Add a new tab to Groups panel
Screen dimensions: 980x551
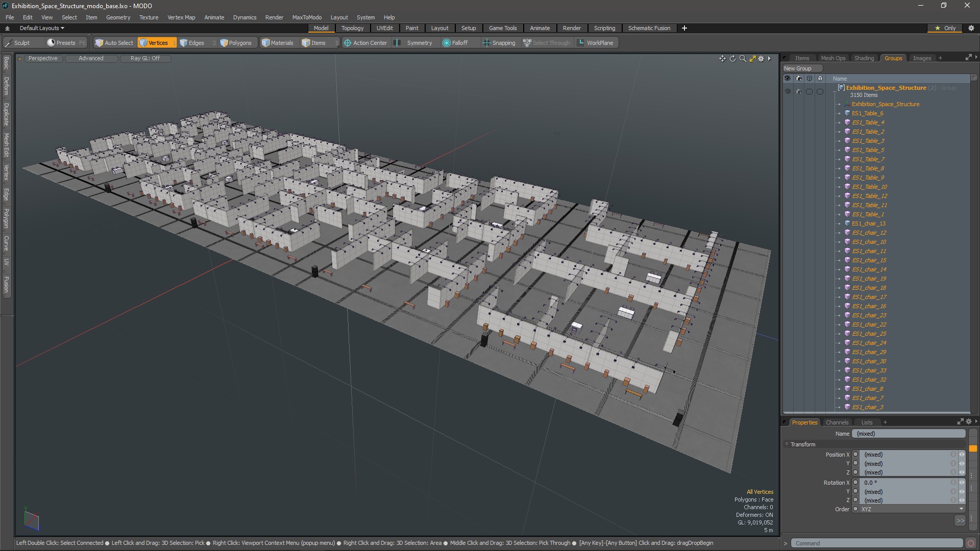click(x=940, y=58)
